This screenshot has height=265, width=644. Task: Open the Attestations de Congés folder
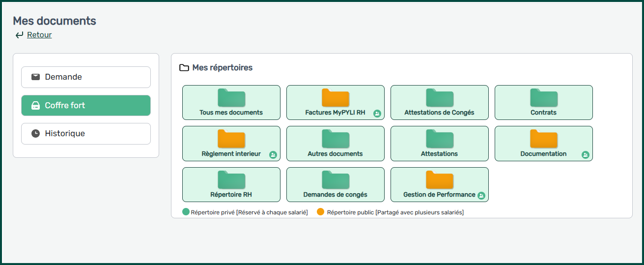(x=439, y=102)
